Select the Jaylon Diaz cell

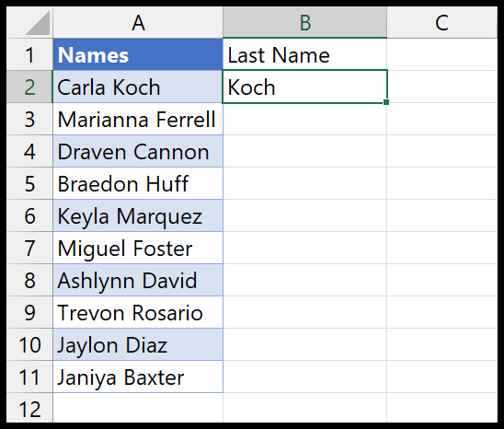point(138,344)
